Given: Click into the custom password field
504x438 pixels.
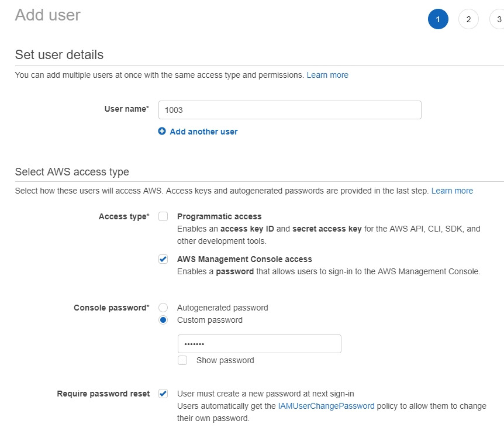Looking at the screenshot, I should pyautogui.click(x=260, y=344).
